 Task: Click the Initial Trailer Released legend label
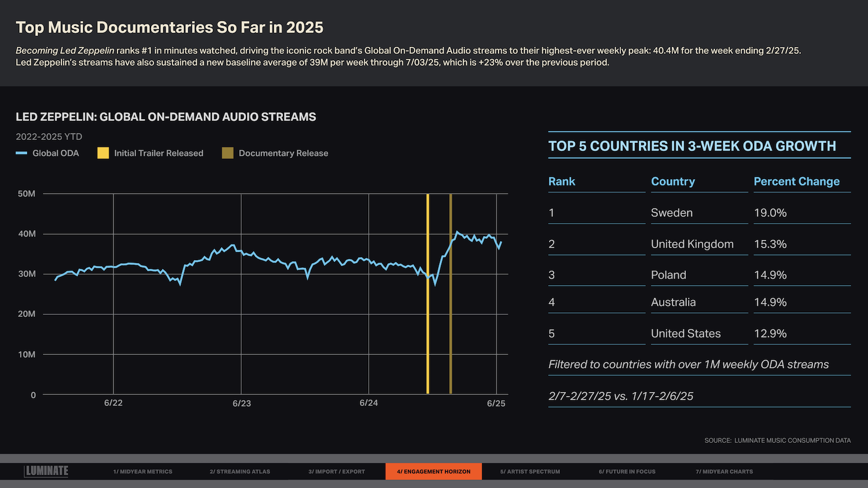click(x=159, y=153)
